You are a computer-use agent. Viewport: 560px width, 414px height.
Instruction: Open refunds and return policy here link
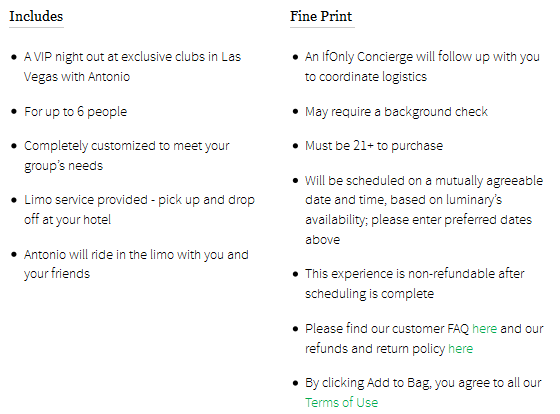(x=460, y=348)
